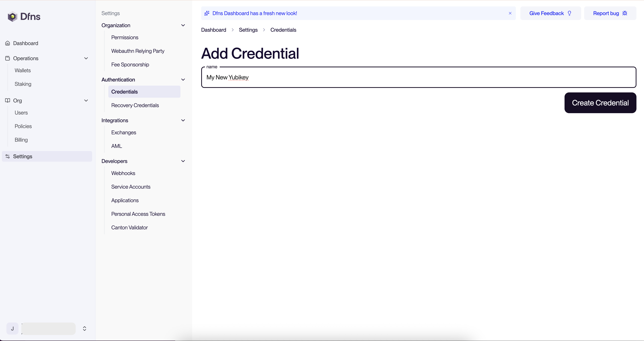Collapse the Developers settings group

click(x=183, y=161)
